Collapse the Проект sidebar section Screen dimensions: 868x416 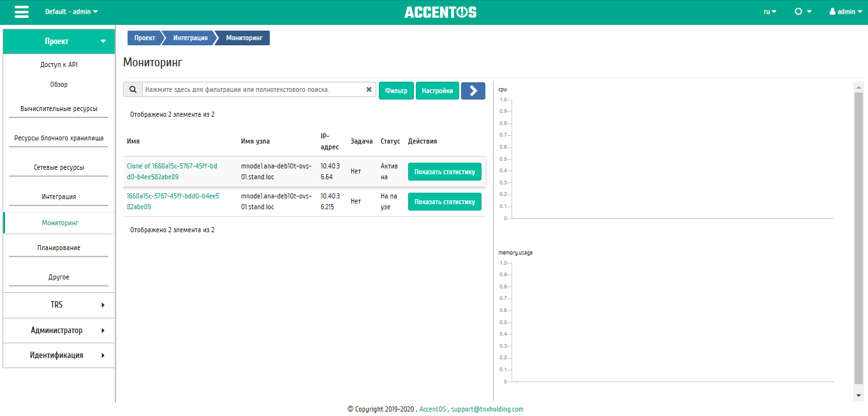pos(59,41)
